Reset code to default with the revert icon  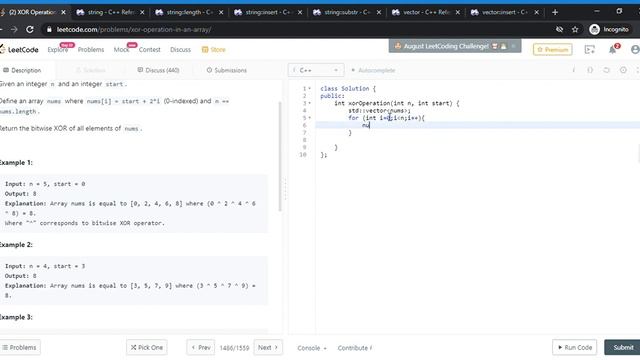pos(607,70)
